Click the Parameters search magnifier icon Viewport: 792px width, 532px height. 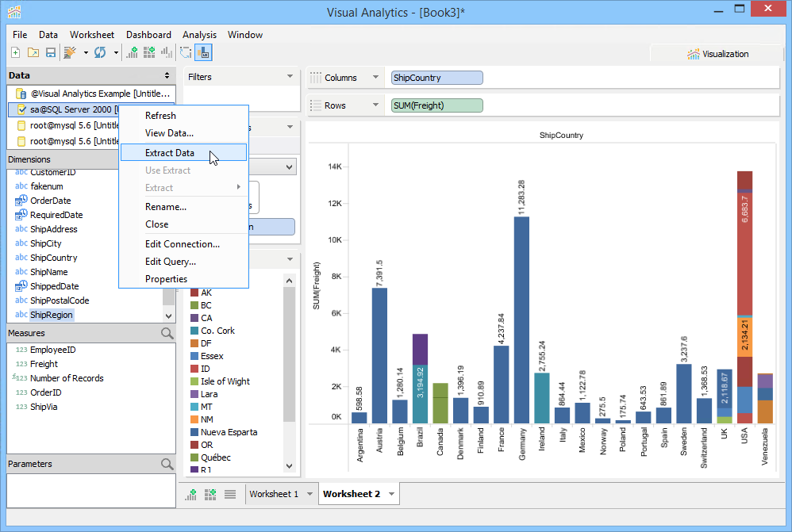(167, 464)
